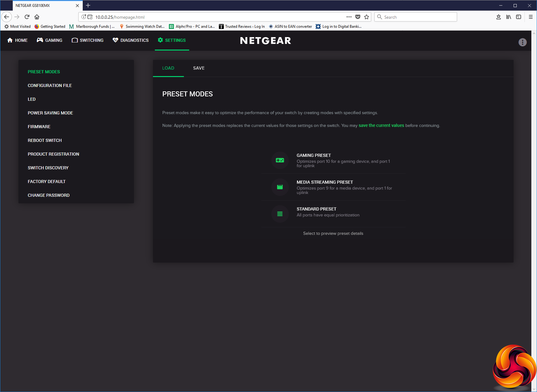Image resolution: width=537 pixels, height=392 pixels.
Task: Select the STANDARD PRESET title
Action: click(x=316, y=209)
